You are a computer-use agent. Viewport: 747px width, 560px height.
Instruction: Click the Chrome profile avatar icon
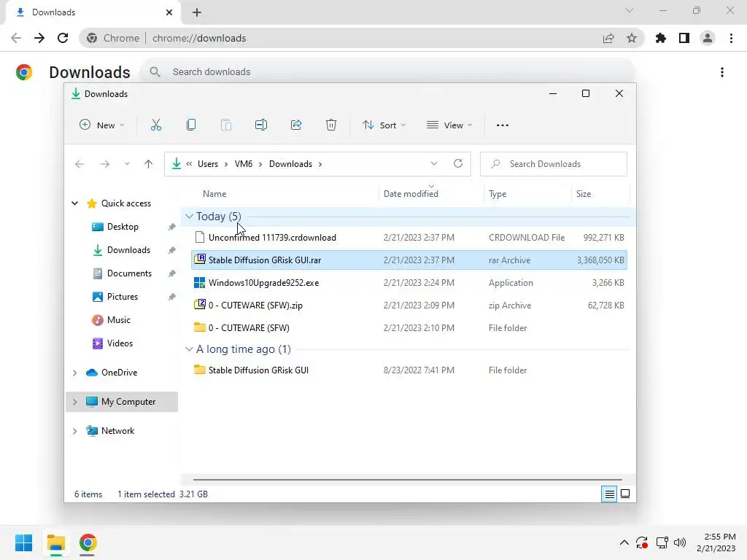[x=708, y=38]
